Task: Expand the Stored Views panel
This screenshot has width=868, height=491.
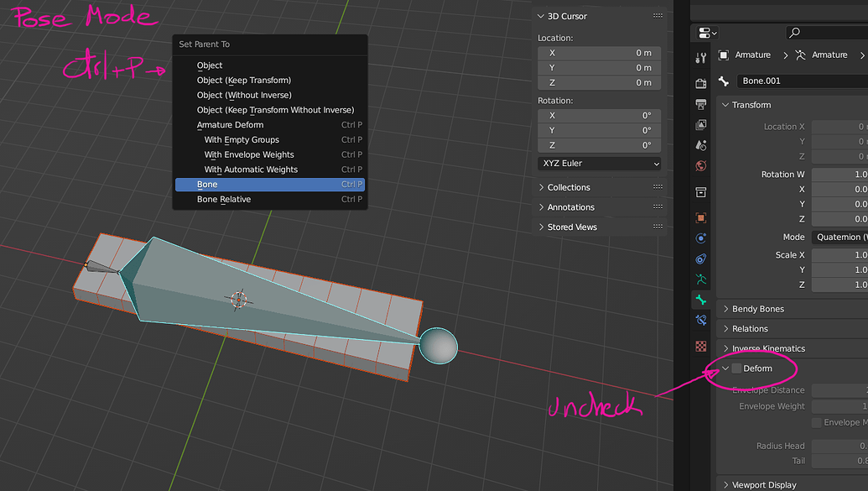Action: 541,227
